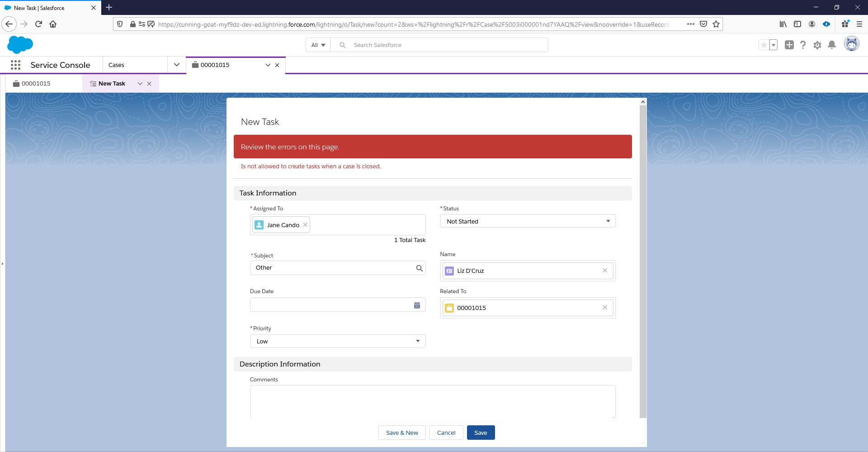Click the Salesforce cloud logo

pos(20,45)
